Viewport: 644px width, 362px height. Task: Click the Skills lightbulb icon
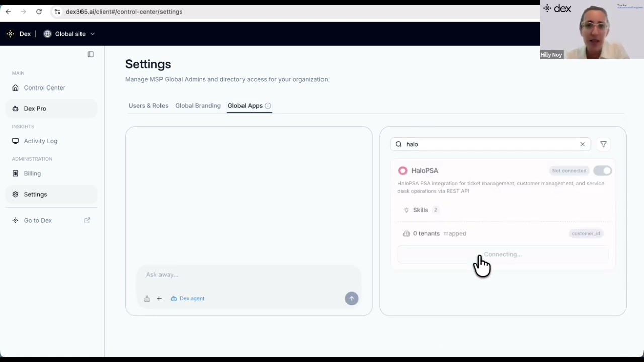pos(406,210)
